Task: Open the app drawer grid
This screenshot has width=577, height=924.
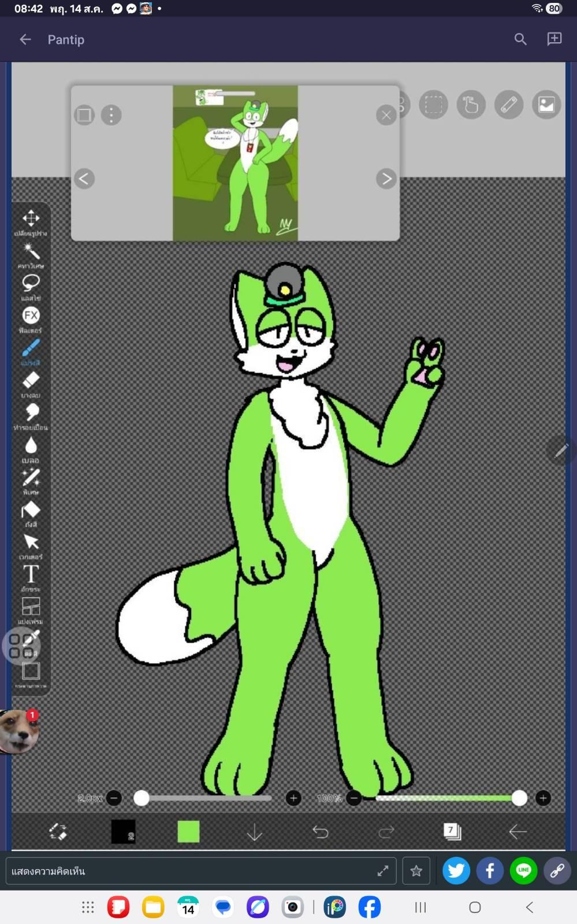Action: point(88,907)
